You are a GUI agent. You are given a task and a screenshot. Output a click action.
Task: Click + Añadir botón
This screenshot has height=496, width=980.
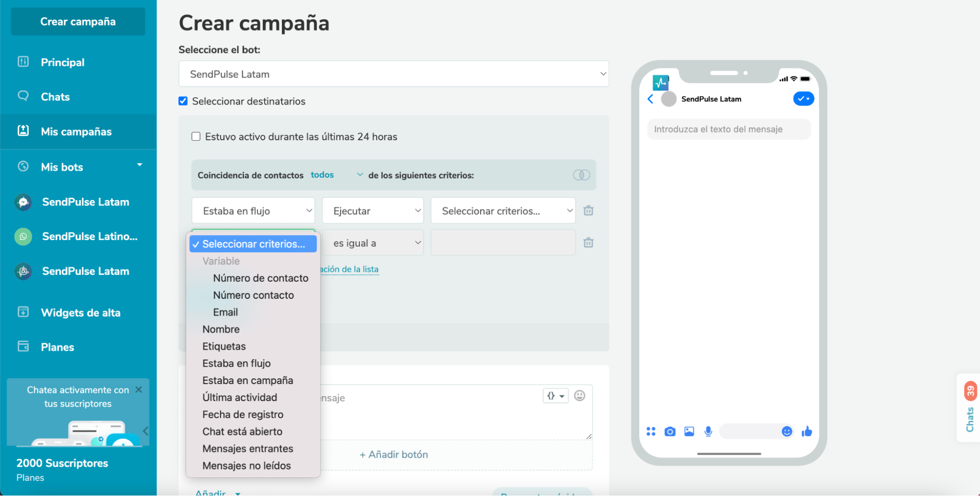pos(394,455)
